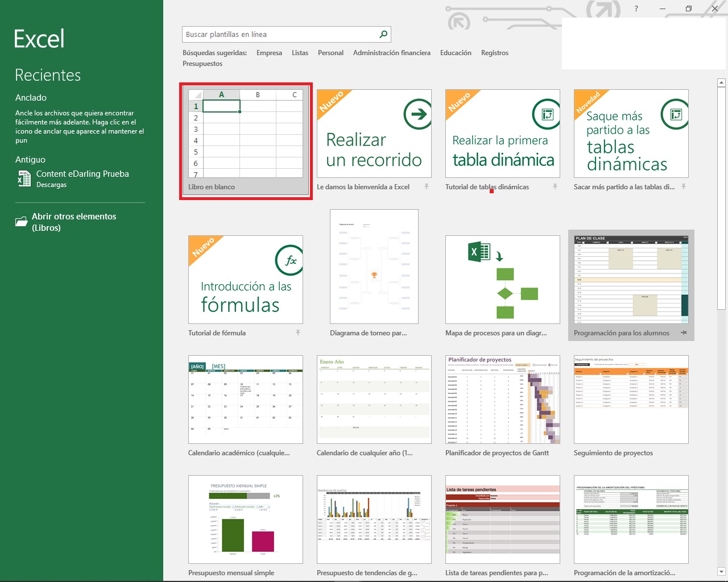This screenshot has height=582, width=728.
Task: Open the Libro en blanco template
Action: coord(246,141)
